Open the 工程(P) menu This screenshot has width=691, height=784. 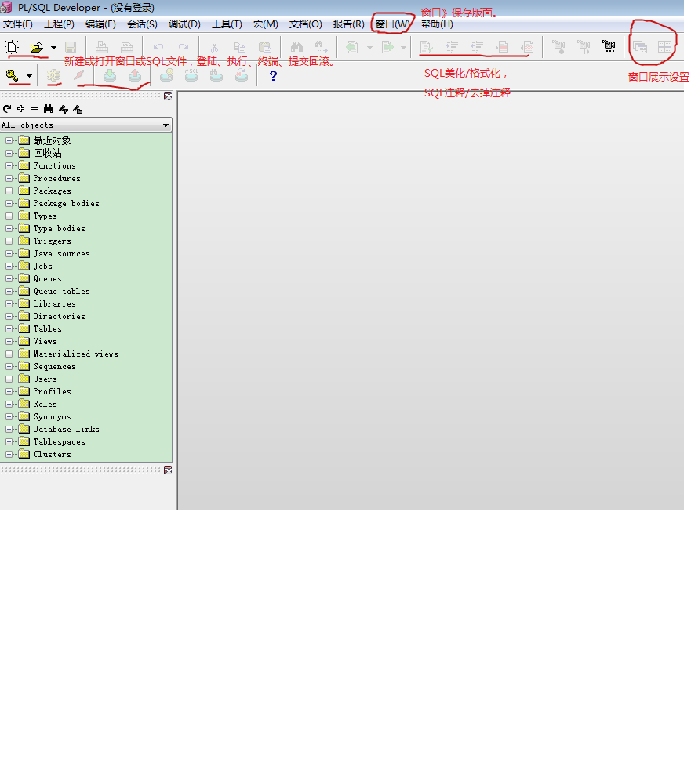pyautogui.click(x=59, y=24)
